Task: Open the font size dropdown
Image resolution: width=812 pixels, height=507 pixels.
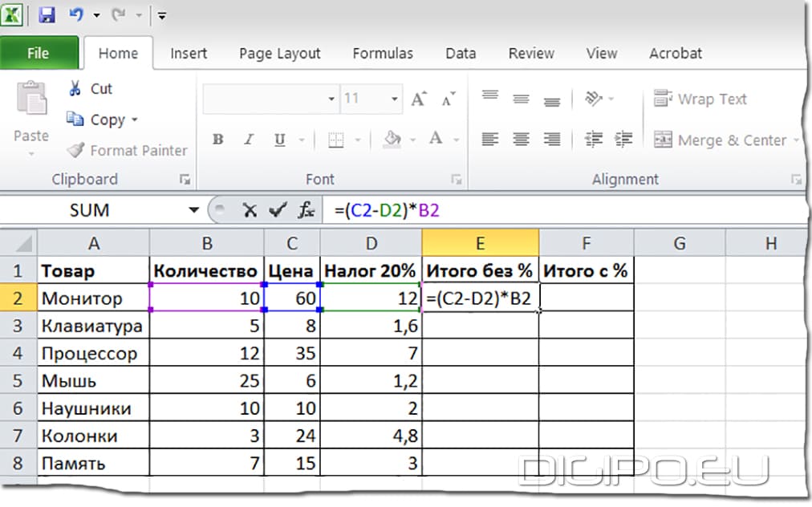Action: tap(394, 99)
